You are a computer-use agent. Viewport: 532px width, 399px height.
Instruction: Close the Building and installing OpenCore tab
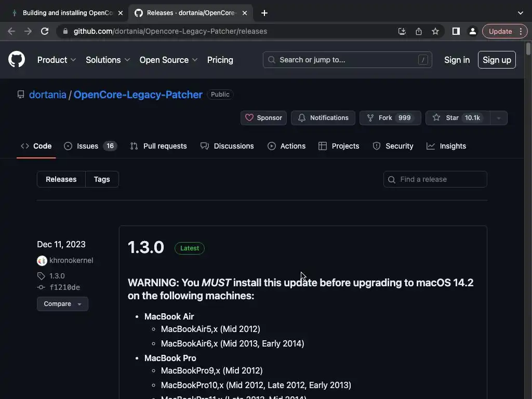coord(121,13)
